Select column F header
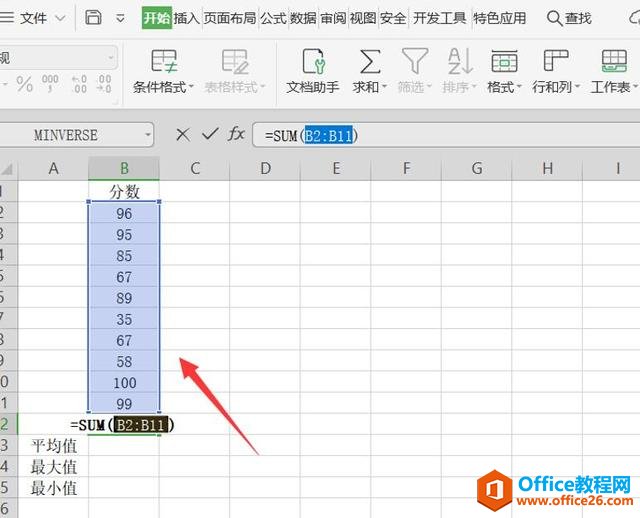 pos(406,168)
